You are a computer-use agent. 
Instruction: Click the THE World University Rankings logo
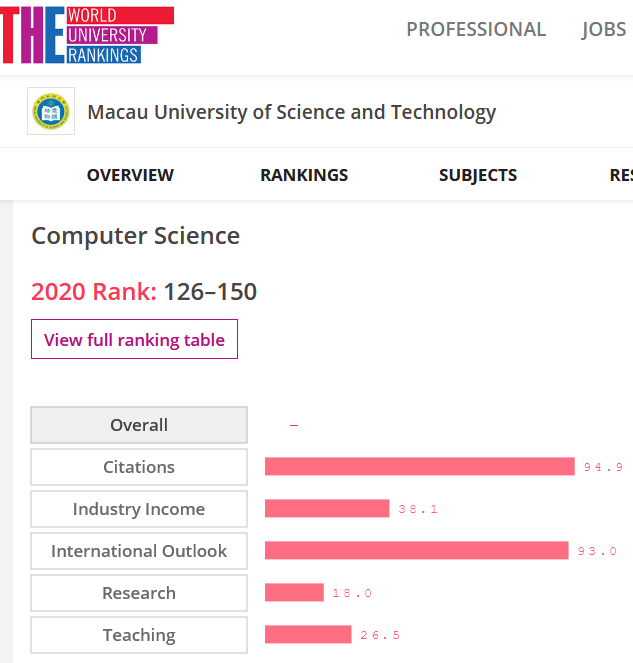(87, 35)
